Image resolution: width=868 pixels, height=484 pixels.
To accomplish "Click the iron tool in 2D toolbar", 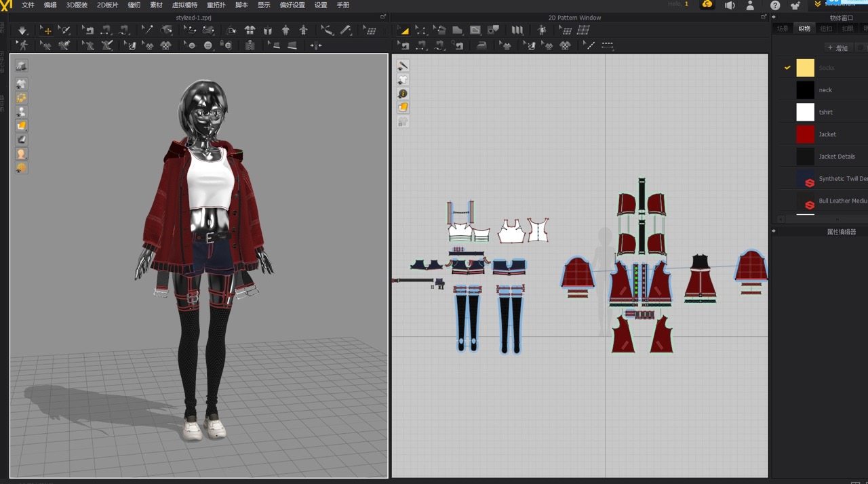I will tap(481, 45).
